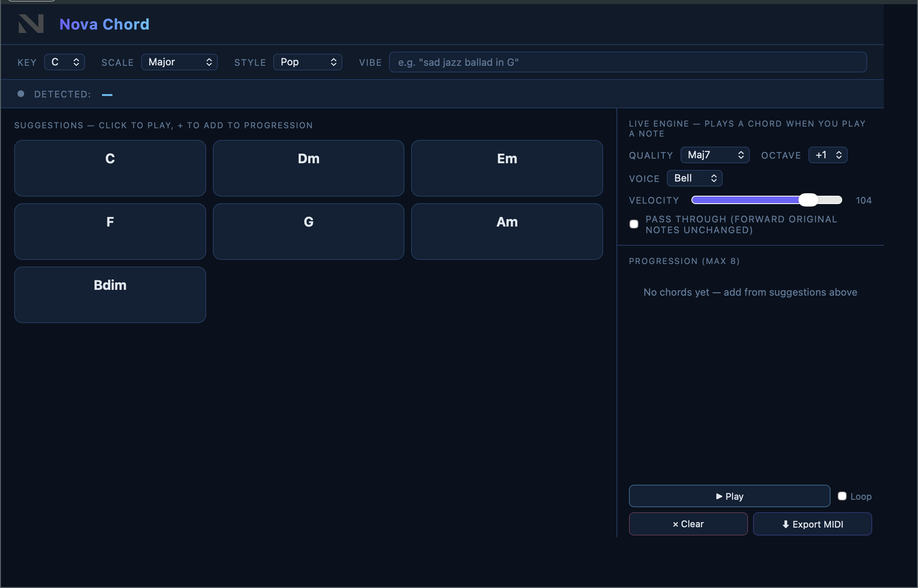This screenshot has height=588, width=918.
Task: Export the progression as MIDI
Action: coord(813,524)
